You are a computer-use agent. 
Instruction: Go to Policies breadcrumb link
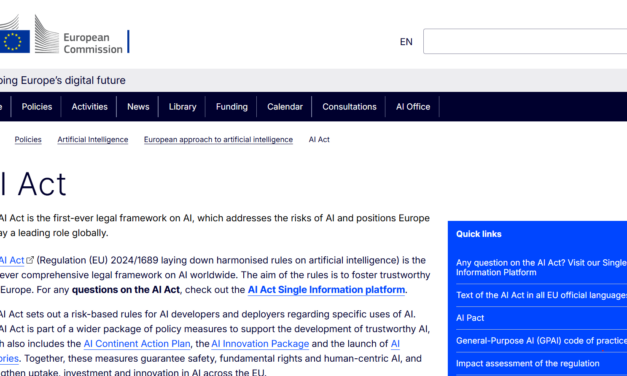pos(28,140)
